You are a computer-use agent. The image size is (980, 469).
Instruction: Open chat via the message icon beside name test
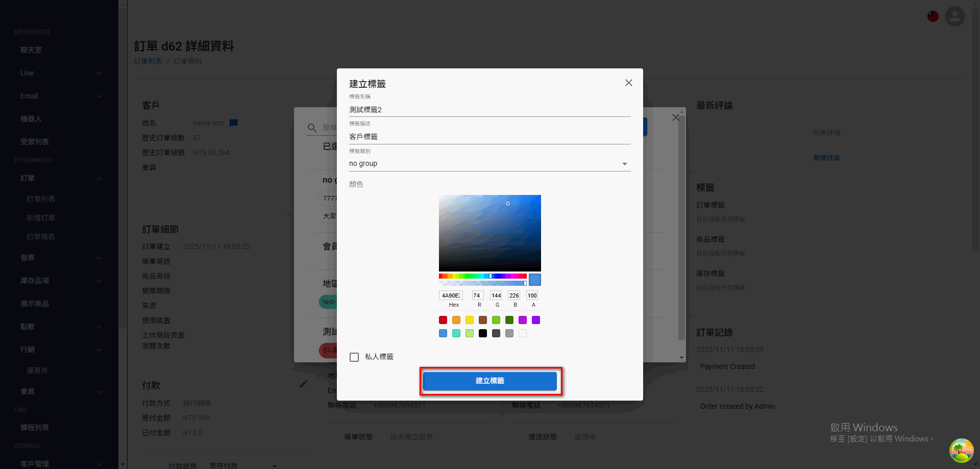click(x=234, y=123)
